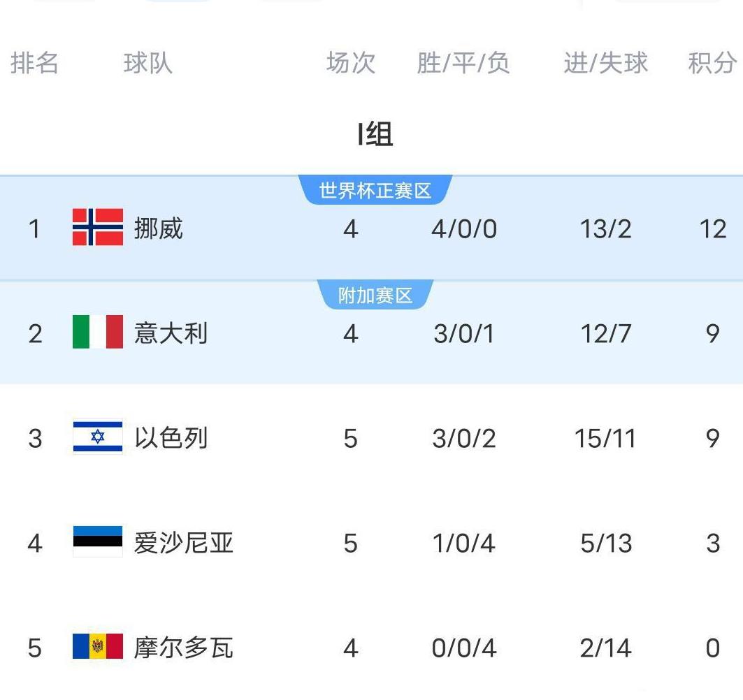
Task: Click the 球队 column header
Action: [147, 64]
